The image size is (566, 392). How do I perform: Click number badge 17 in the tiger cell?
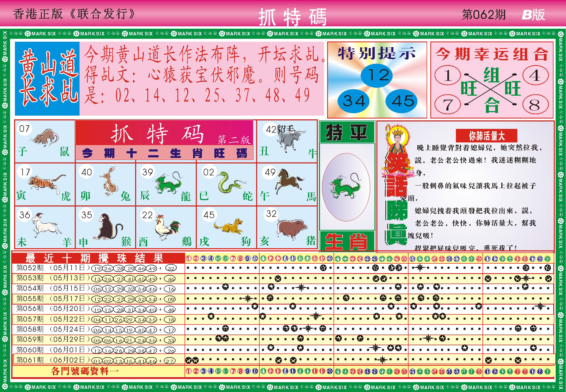(x=25, y=172)
